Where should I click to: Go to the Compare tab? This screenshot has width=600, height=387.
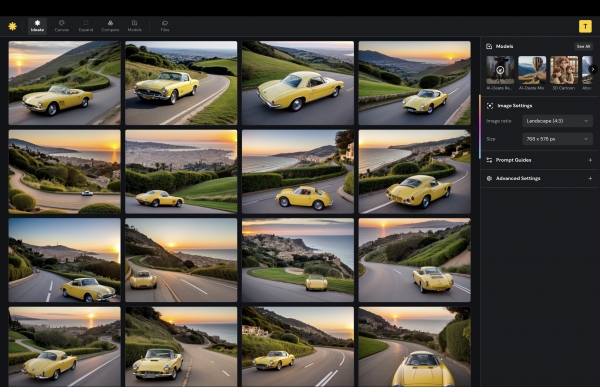pyautogui.click(x=110, y=26)
